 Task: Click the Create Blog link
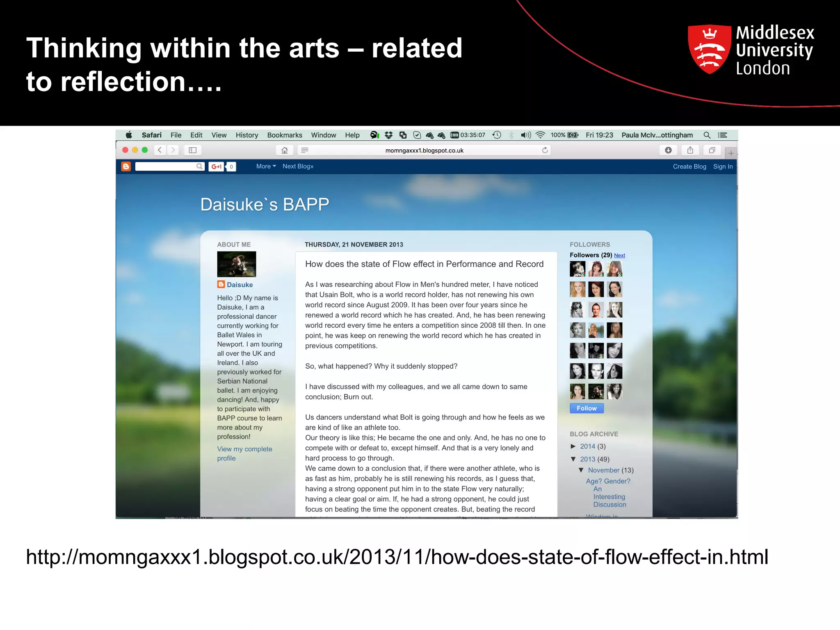pos(689,167)
